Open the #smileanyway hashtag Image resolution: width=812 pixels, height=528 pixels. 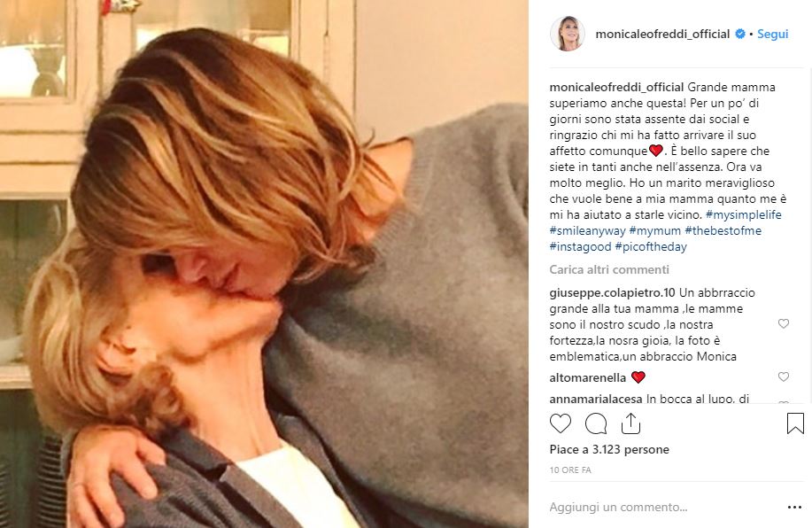point(587,230)
